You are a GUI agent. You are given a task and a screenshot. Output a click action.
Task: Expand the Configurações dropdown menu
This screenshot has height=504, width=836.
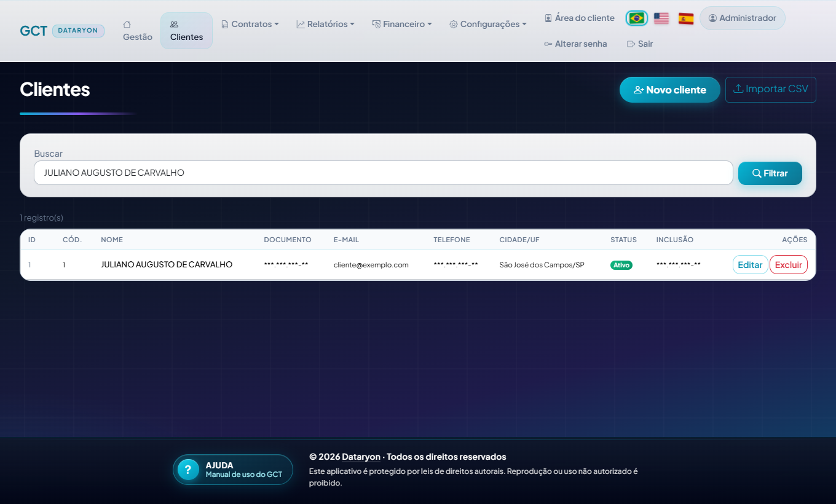coord(488,24)
